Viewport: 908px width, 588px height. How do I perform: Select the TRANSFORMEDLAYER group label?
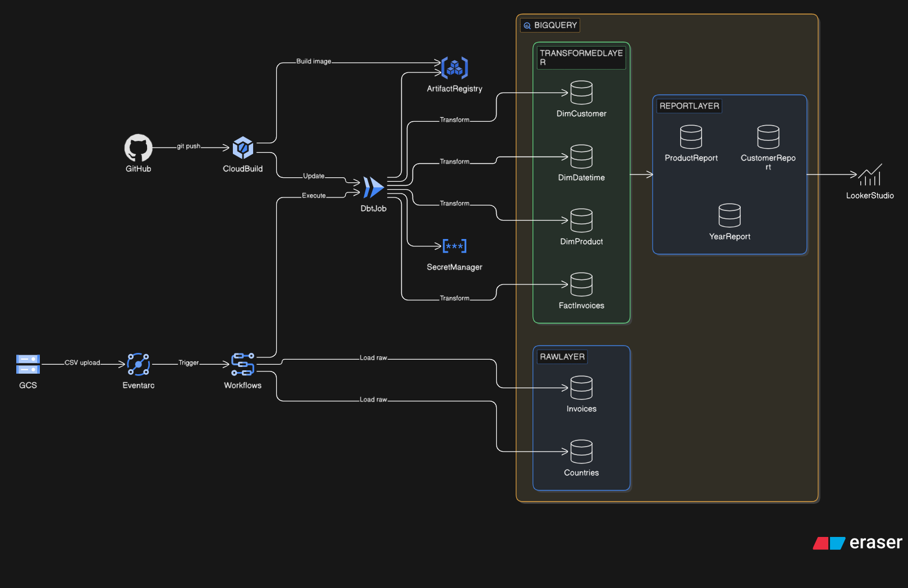[581, 58]
